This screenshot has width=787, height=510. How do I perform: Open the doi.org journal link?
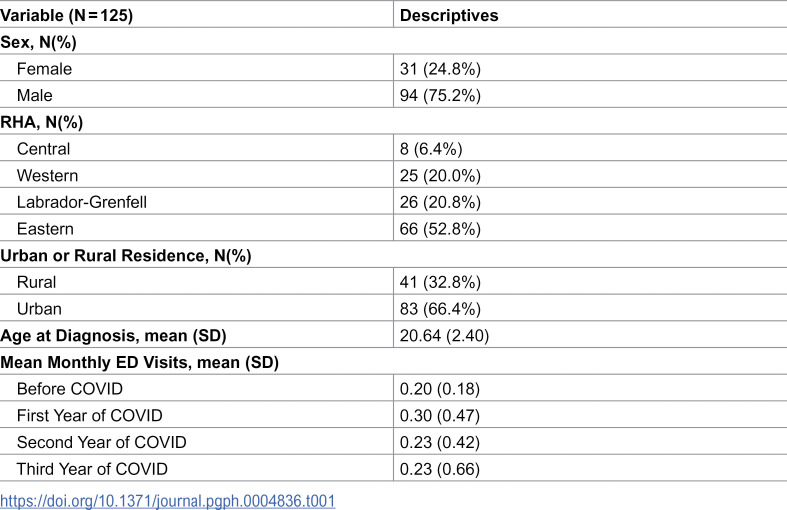(x=168, y=501)
